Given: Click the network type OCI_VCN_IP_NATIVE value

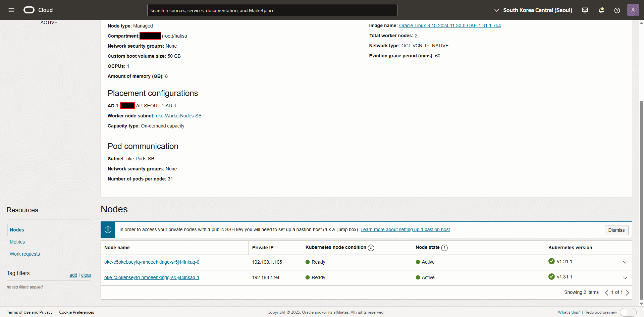Looking at the screenshot, I should click(425, 46).
